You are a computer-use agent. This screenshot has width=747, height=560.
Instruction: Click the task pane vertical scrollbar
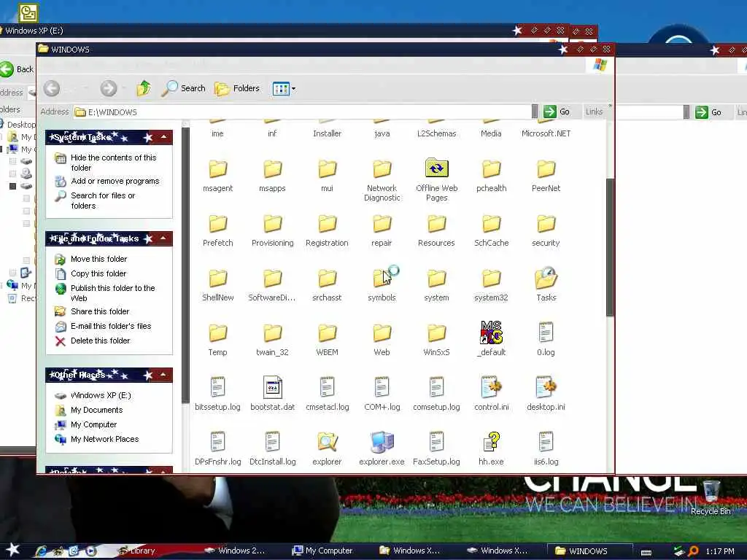(x=185, y=265)
